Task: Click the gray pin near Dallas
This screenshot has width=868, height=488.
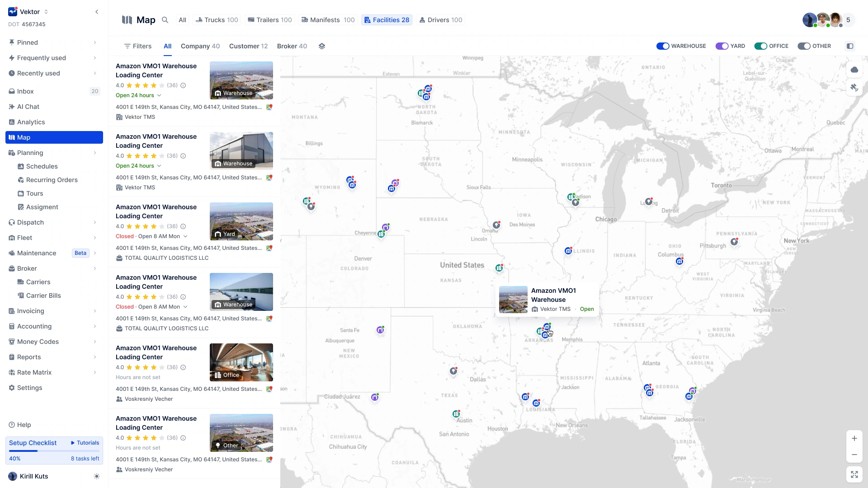Action: coord(453,371)
